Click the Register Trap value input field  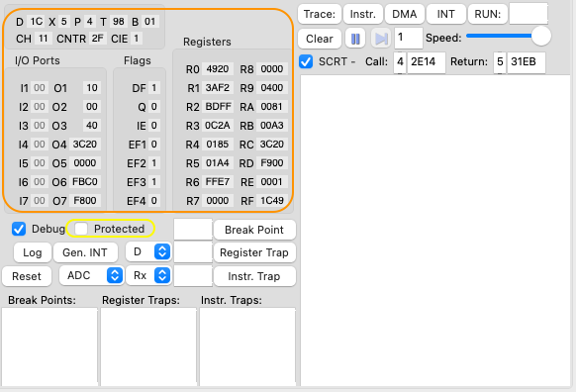point(193,252)
